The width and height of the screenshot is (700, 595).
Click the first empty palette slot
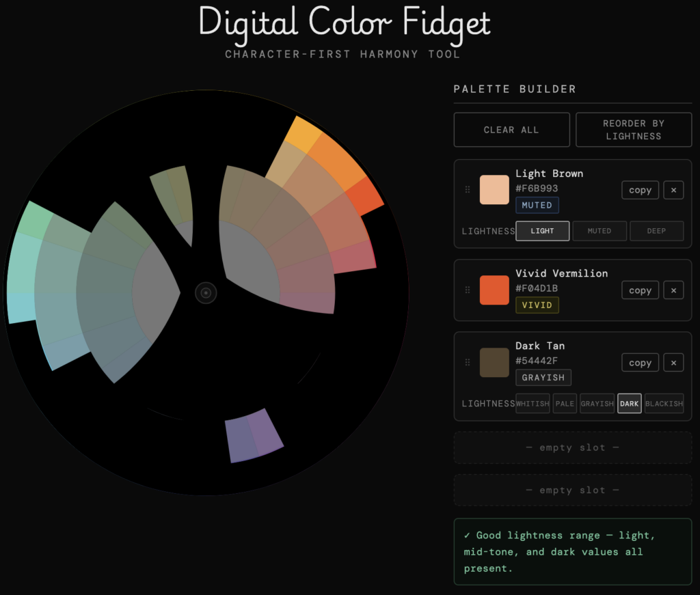[x=572, y=447]
